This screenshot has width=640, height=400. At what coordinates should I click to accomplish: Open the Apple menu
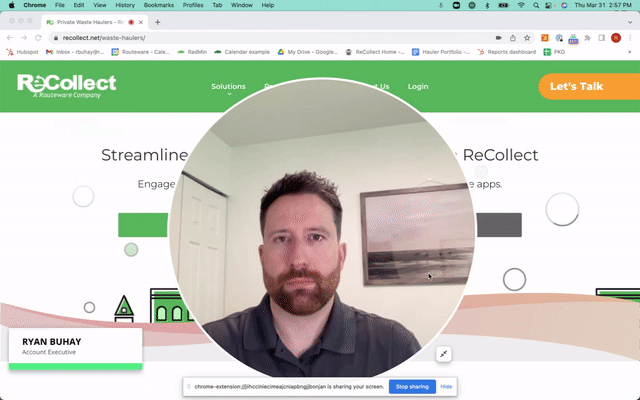[x=12, y=5]
